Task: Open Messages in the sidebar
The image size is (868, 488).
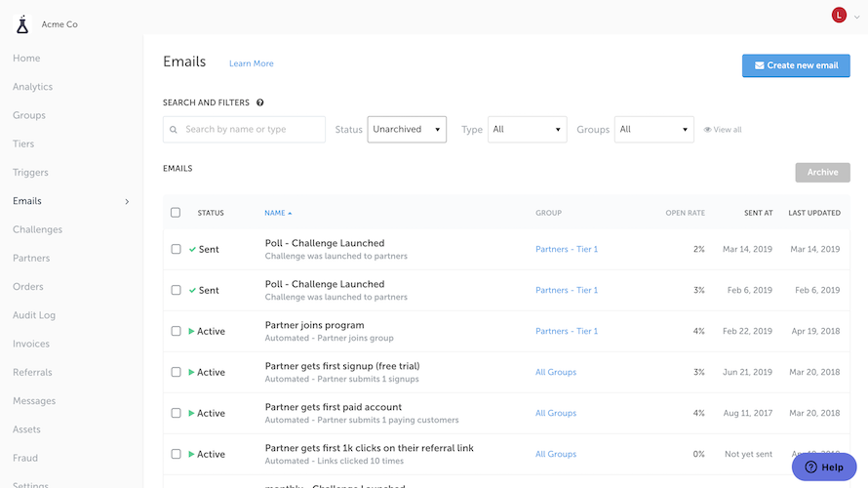Action: click(34, 401)
